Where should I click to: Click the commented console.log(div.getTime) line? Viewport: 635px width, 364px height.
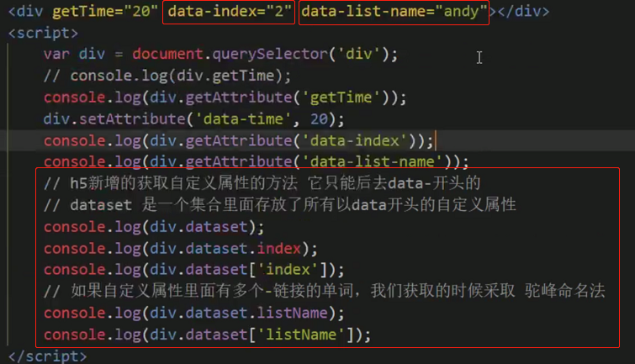pos(167,76)
